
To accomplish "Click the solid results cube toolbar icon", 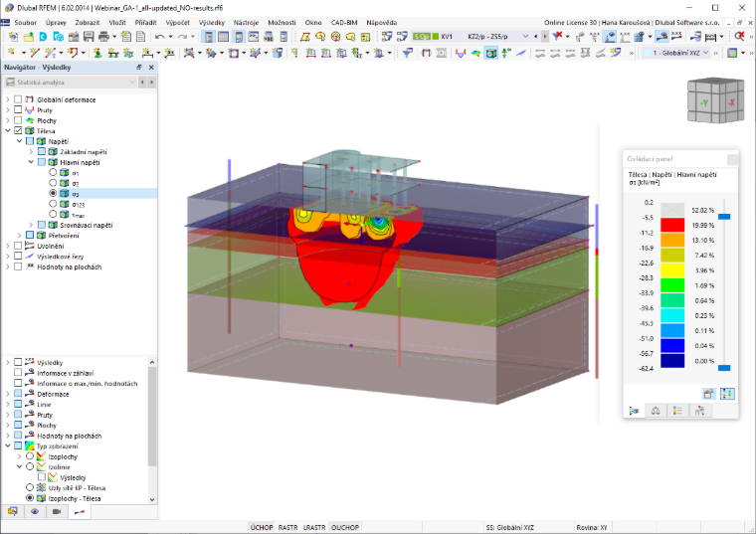I will tap(491, 53).
